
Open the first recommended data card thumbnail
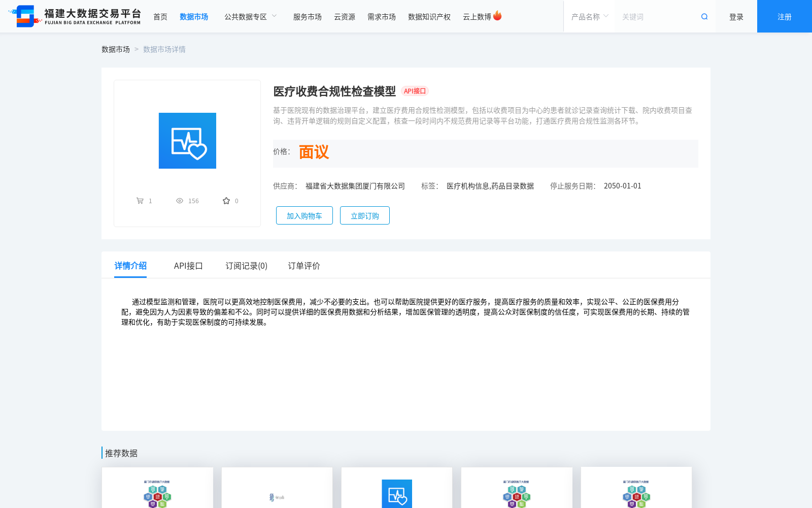pyautogui.click(x=157, y=494)
